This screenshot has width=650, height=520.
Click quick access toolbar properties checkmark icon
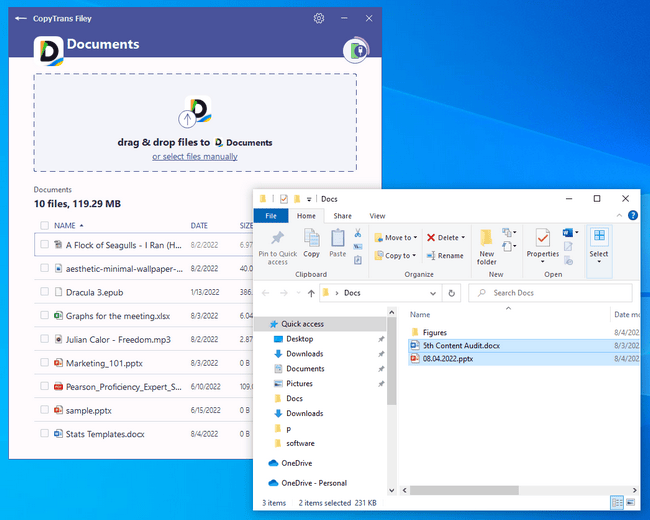tap(284, 199)
